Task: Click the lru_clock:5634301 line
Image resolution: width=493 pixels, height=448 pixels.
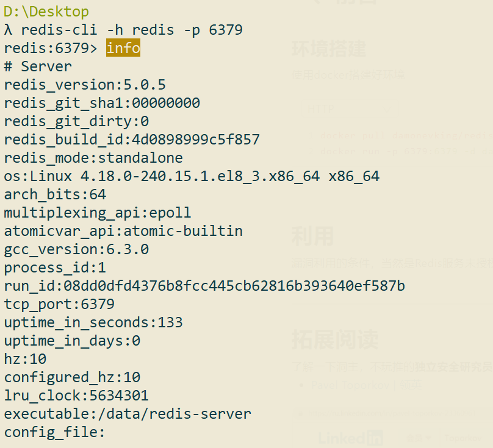Action: click(x=76, y=396)
